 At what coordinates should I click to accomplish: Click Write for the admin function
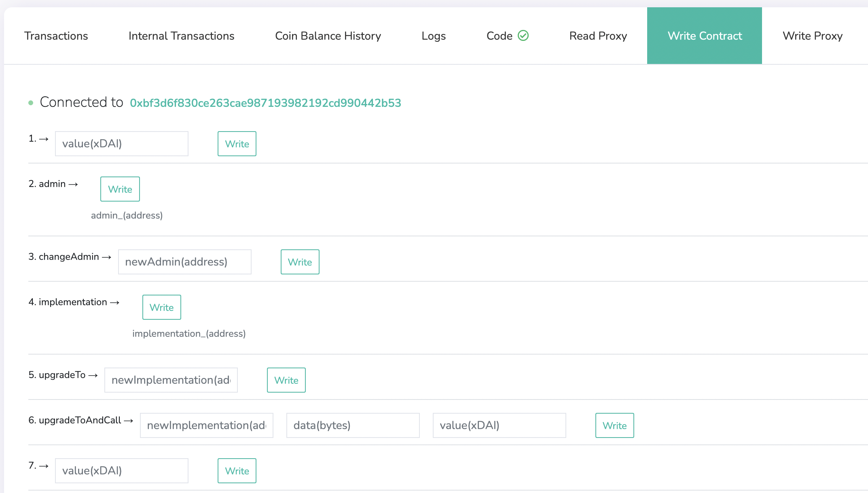pos(120,189)
